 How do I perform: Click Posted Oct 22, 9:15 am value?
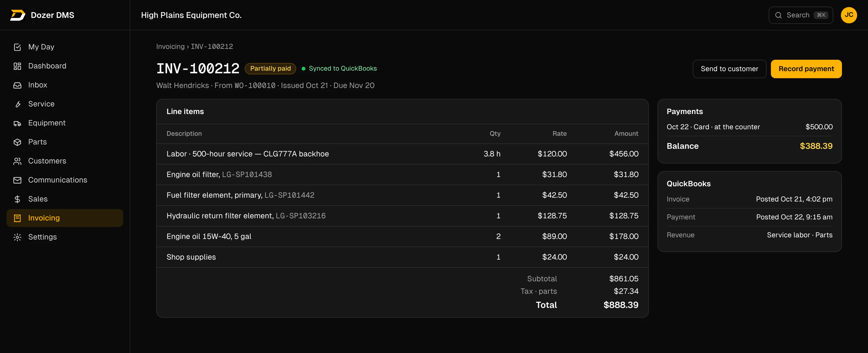pyautogui.click(x=794, y=217)
